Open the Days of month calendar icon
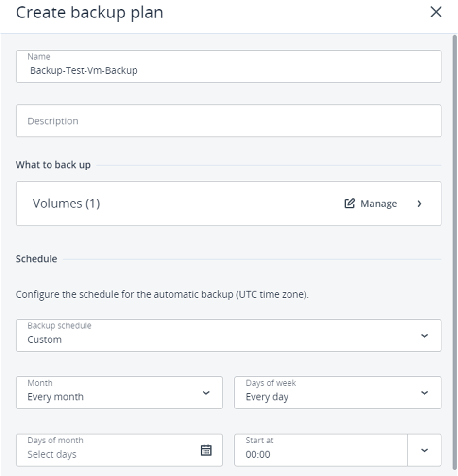 (x=206, y=450)
